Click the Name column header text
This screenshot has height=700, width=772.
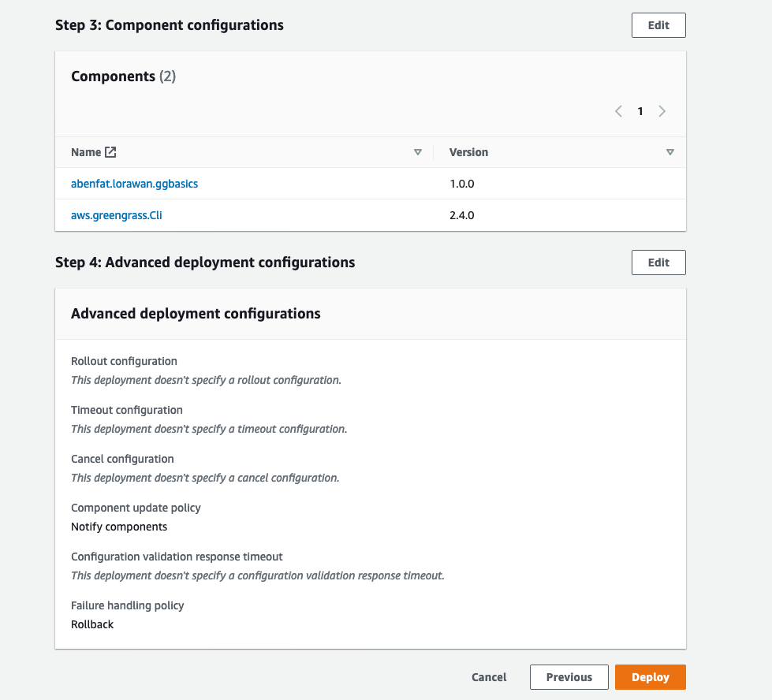(x=86, y=152)
